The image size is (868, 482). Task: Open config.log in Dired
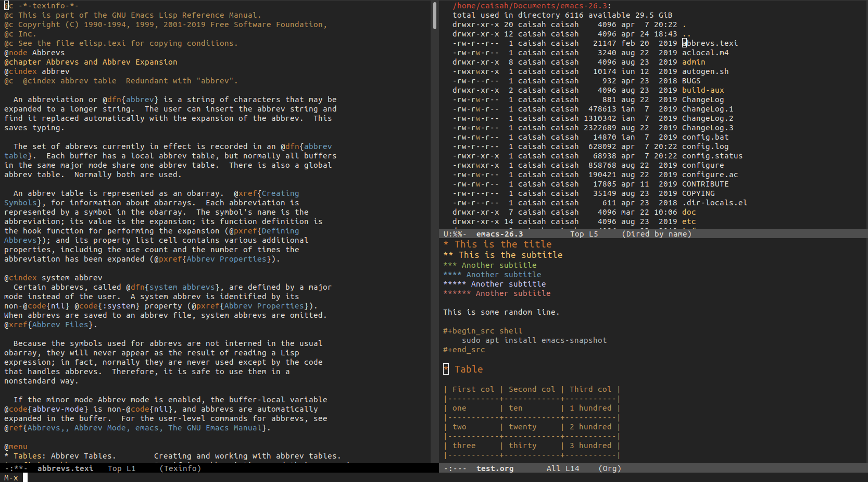coord(706,146)
